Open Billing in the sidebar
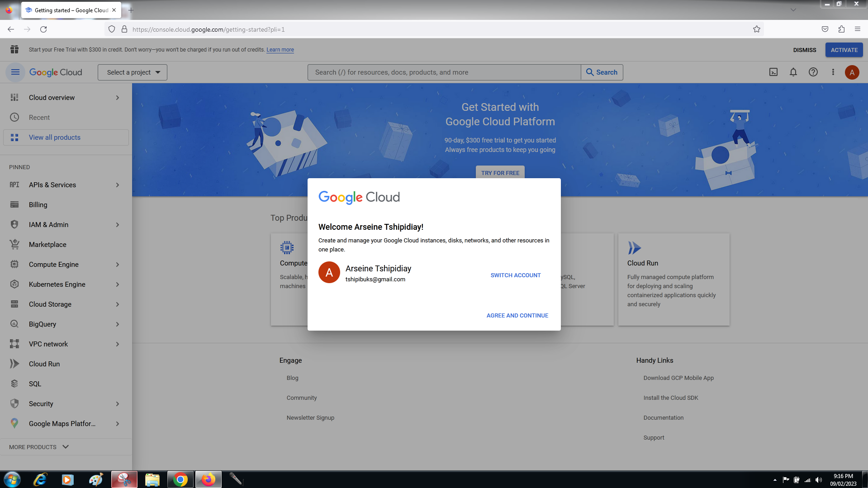 click(38, 205)
